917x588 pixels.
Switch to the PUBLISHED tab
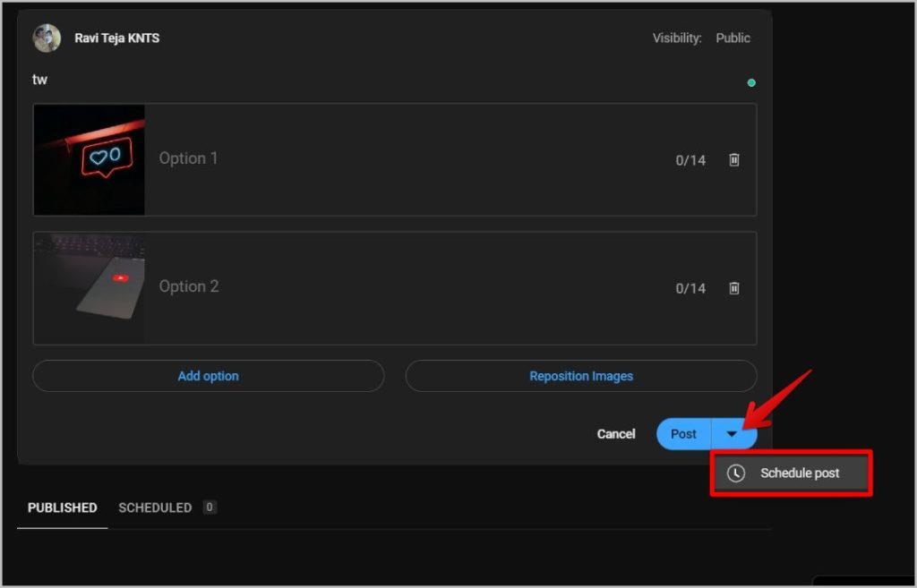pyautogui.click(x=63, y=507)
